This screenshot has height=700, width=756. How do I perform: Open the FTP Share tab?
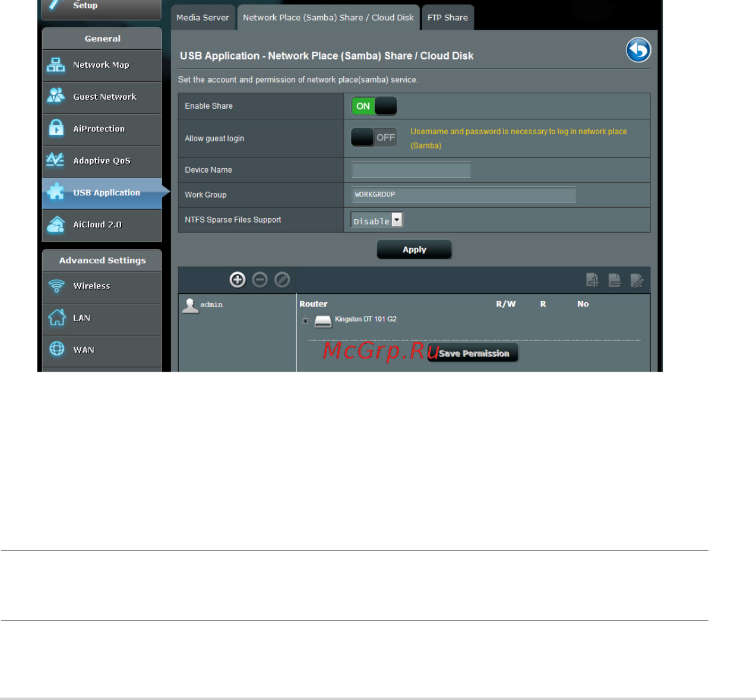point(448,17)
